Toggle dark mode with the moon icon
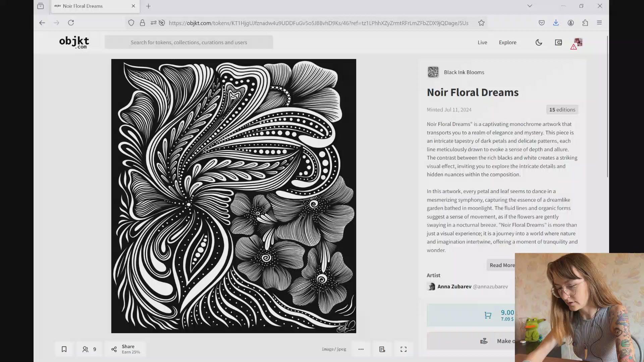The height and width of the screenshot is (362, 644). coord(539,42)
